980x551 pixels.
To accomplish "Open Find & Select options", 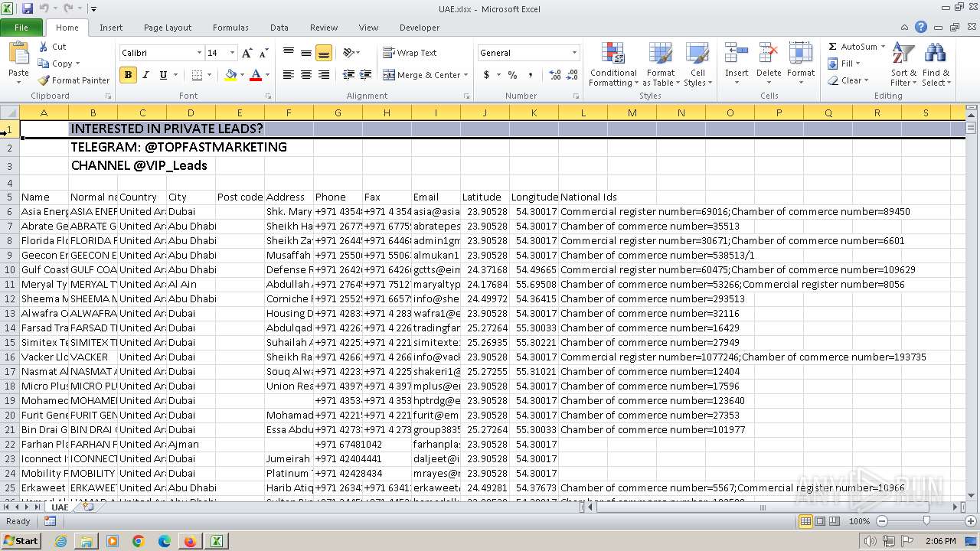I will 936,66.
